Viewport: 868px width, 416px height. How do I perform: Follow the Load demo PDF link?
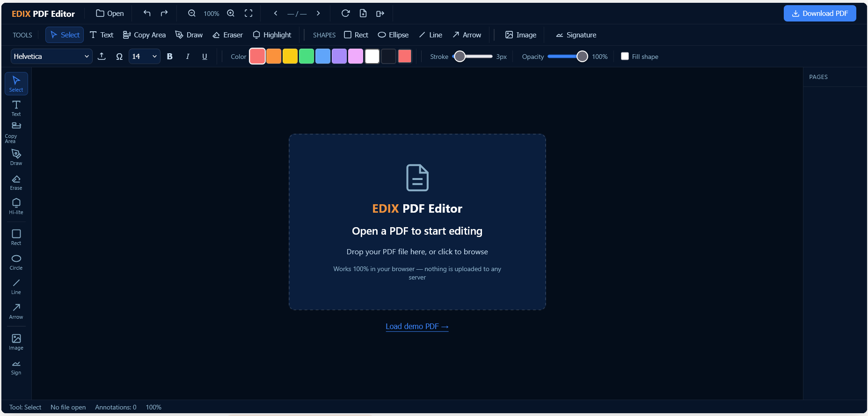point(417,326)
